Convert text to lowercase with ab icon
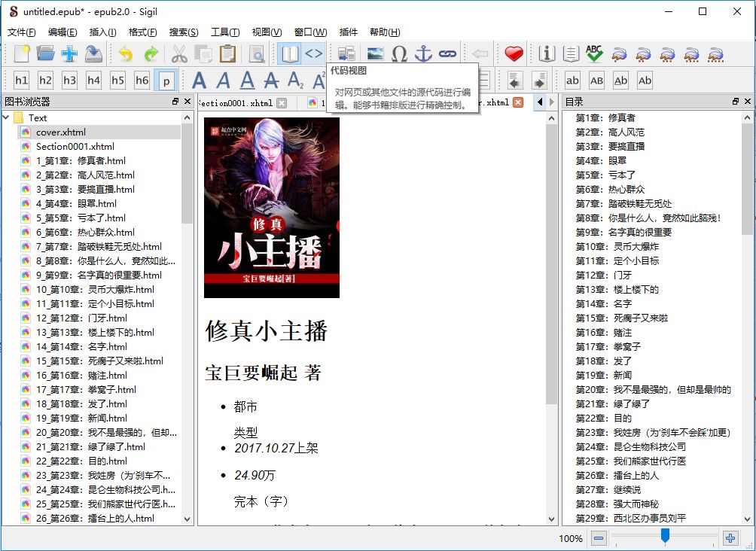This screenshot has height=551, width=756. coord(572,81)
